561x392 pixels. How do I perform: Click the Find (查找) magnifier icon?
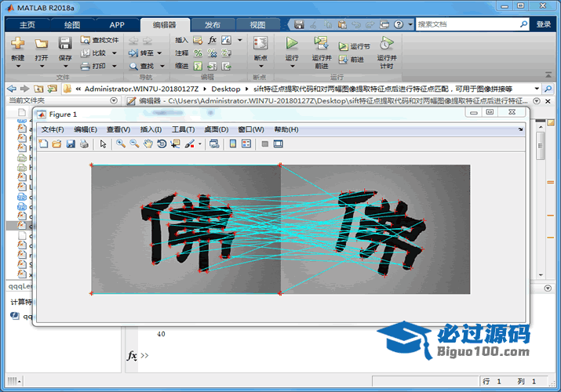coord(133,66)
